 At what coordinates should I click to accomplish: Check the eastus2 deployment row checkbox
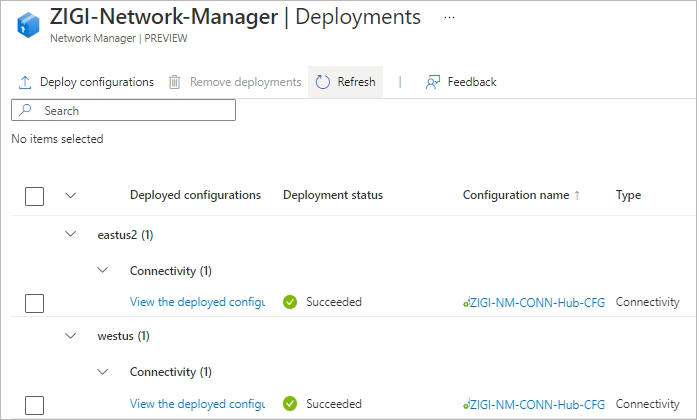pyautogui.click(x=34, y=303)
